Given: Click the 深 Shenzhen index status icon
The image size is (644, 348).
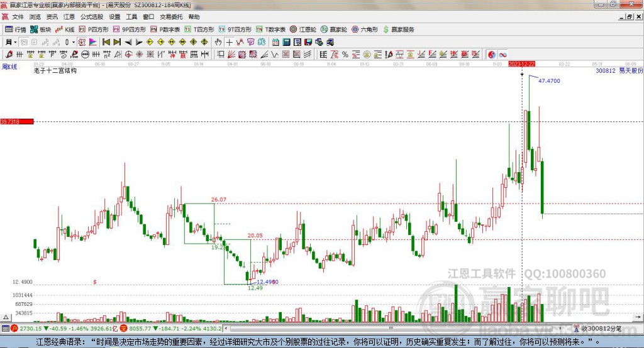Looking at the screenshot, I should [x=123, y=329].
